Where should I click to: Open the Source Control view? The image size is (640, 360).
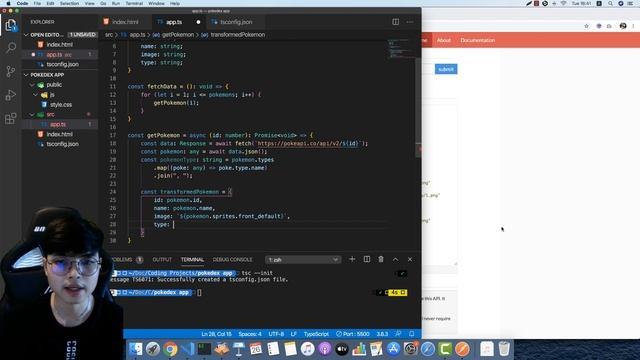coord(11,71)
